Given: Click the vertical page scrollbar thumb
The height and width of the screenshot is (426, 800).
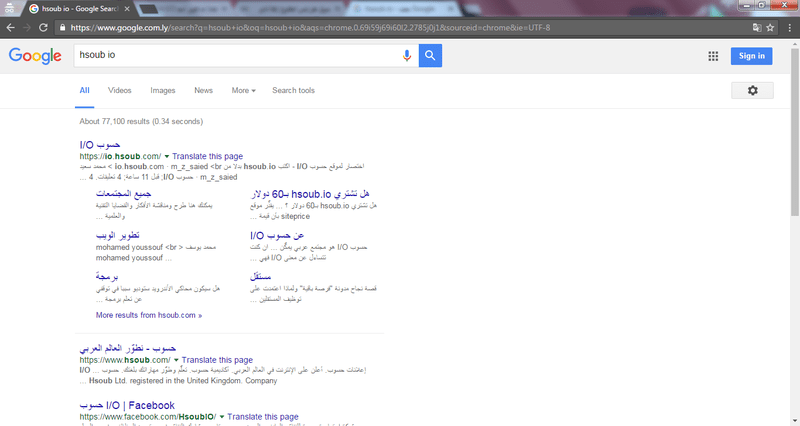Looking at the screenshot, I should coord(795,133).
